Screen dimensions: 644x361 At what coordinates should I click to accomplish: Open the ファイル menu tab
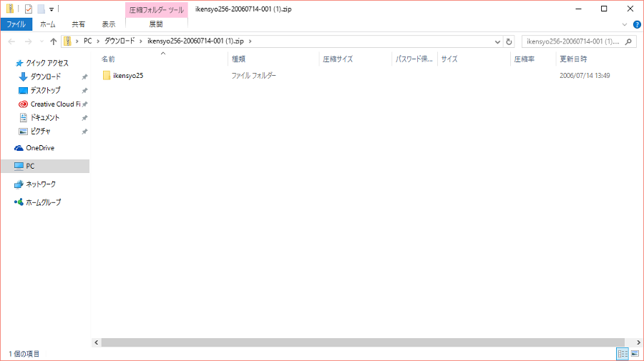click(16, 24)
